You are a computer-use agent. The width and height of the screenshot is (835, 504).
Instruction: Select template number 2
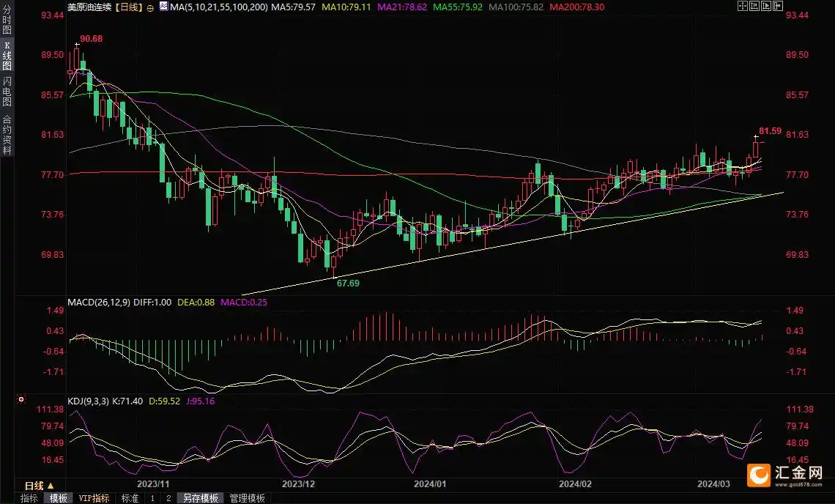point(168,498)
